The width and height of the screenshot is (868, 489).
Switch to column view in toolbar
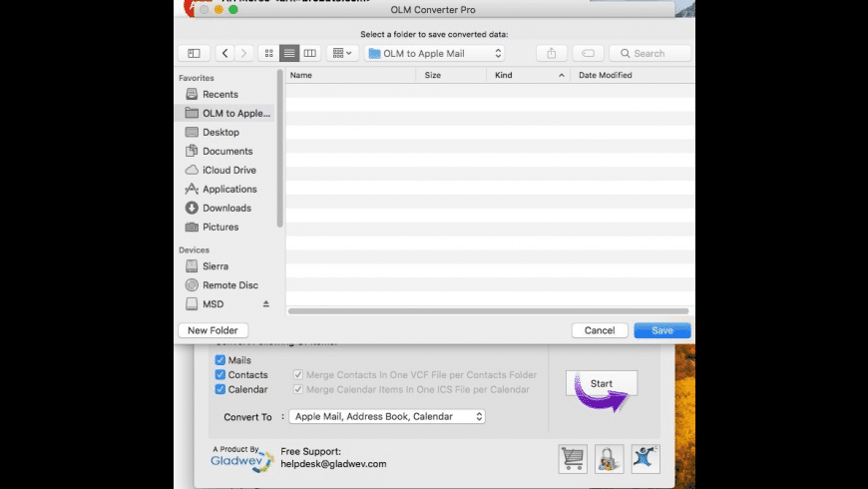pyautogui.click(x=310, y=53)
